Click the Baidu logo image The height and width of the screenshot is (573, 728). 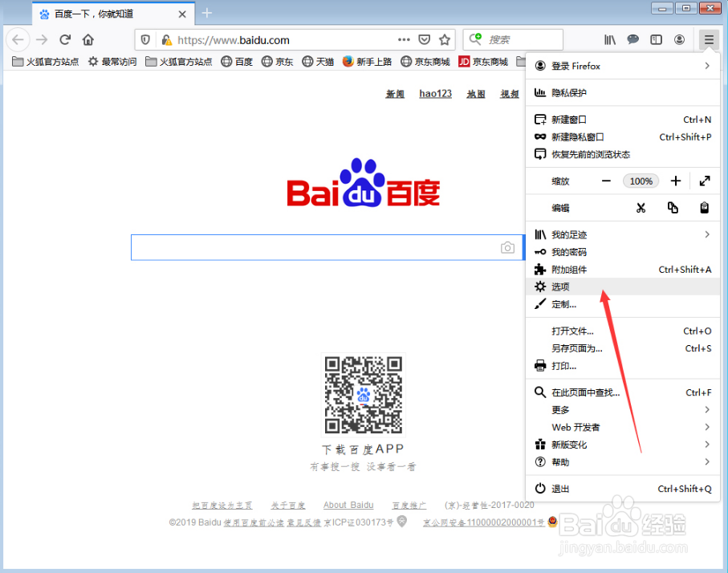(x=364, y=182)
